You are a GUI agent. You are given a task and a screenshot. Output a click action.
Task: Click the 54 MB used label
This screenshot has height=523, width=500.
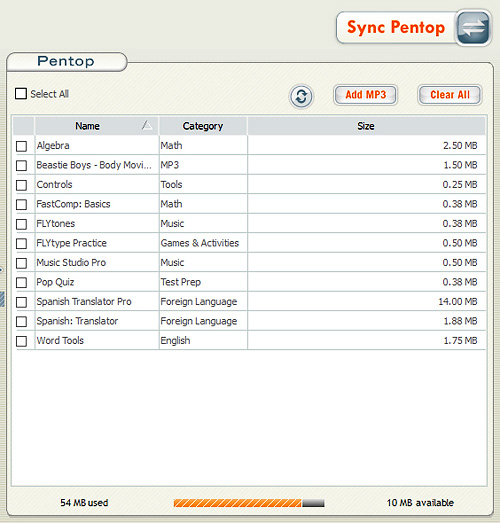tap(84, 503)
